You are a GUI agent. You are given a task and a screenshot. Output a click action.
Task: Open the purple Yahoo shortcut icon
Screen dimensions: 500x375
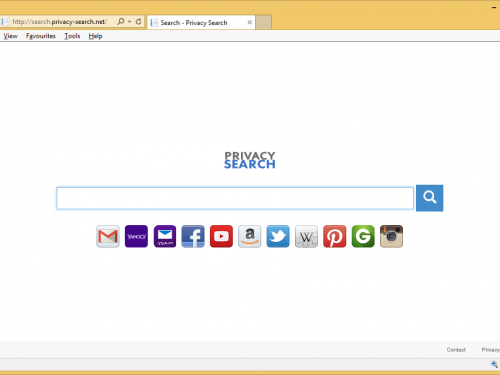point(136,236)
